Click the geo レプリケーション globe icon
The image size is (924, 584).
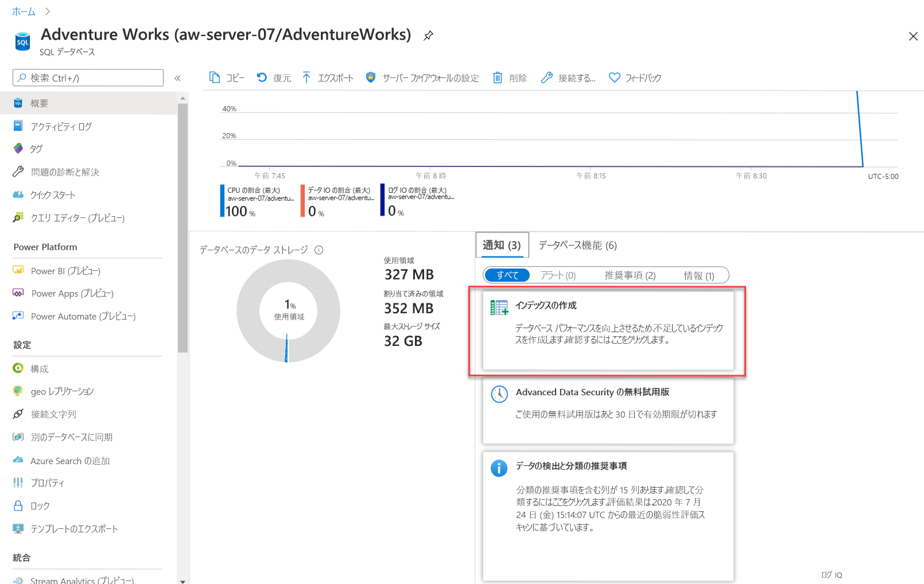tap(18, 391)
